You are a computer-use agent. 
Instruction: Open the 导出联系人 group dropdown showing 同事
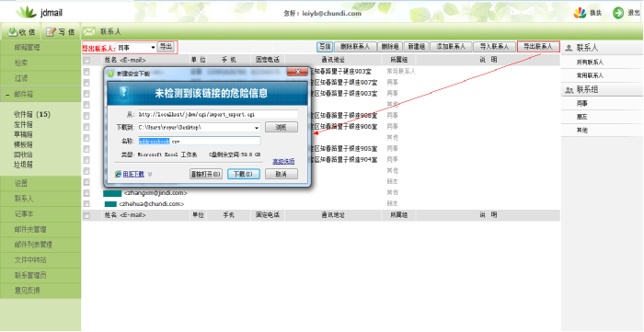pyautogui.click(x=136, y=48)
